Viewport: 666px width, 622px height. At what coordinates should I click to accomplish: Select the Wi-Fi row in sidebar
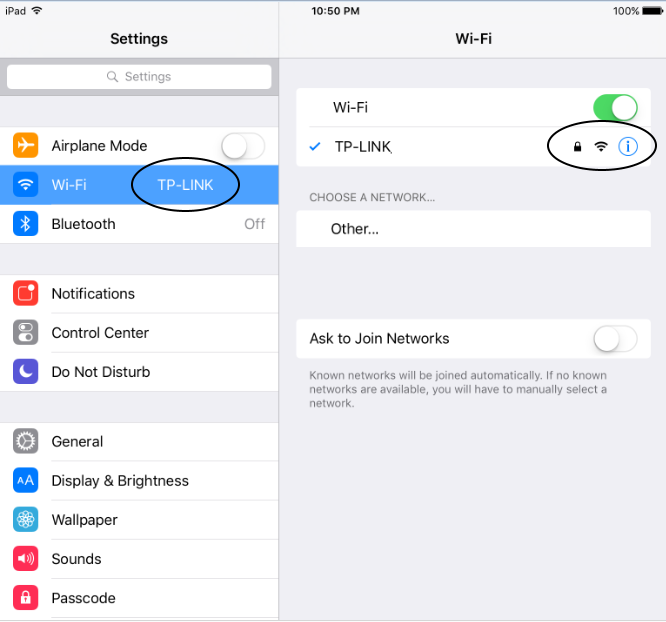(x=139, y=185)
